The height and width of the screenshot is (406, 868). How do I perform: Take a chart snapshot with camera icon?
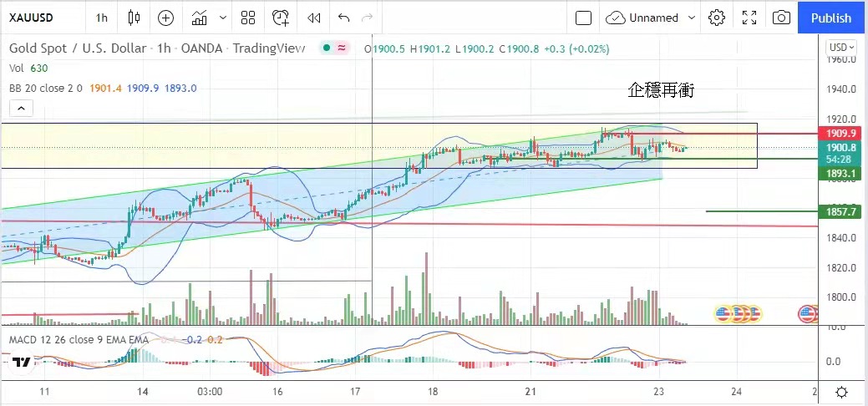click(x=781, y=18)
